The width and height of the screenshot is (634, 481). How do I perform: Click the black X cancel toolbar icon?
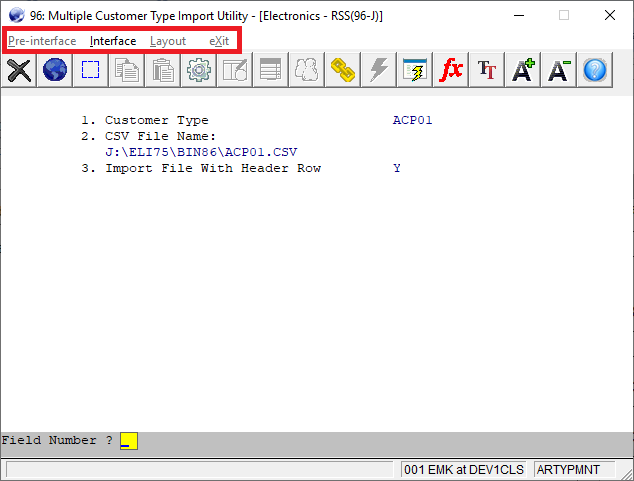pyautogui.click(x=19, y=70)
